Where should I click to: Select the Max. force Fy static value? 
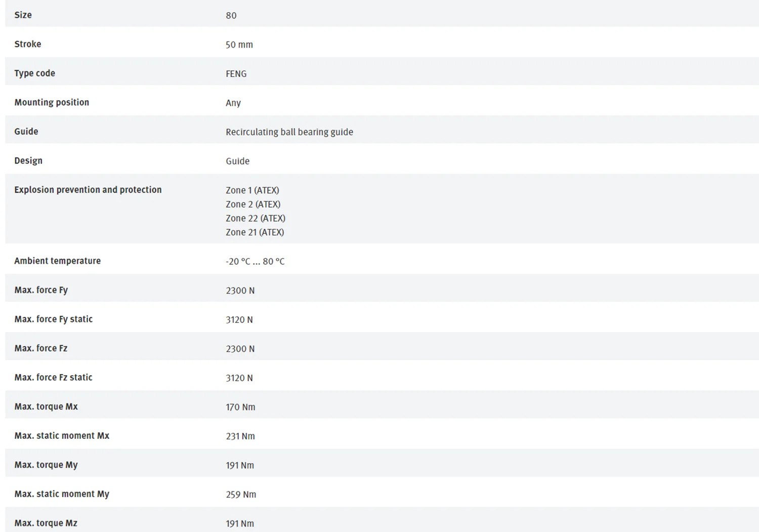(x=239, y=320)
